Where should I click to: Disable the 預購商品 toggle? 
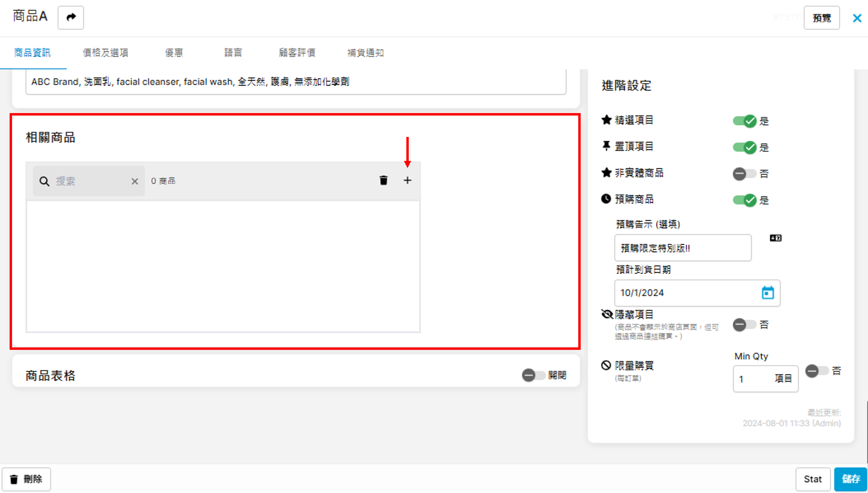[744, 200]
